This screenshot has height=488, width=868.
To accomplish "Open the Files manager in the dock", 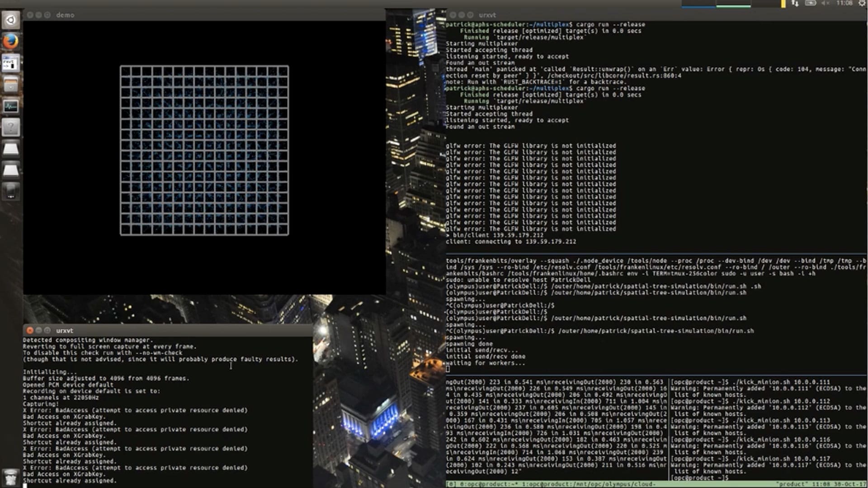I will [x=11, y=84].
